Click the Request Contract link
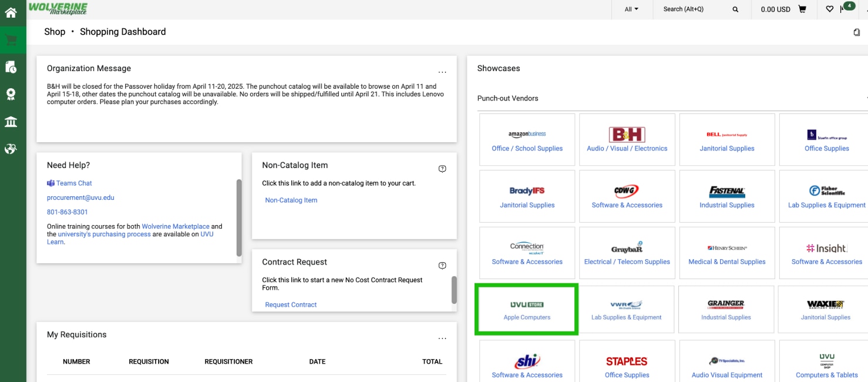 coord(291,305)
